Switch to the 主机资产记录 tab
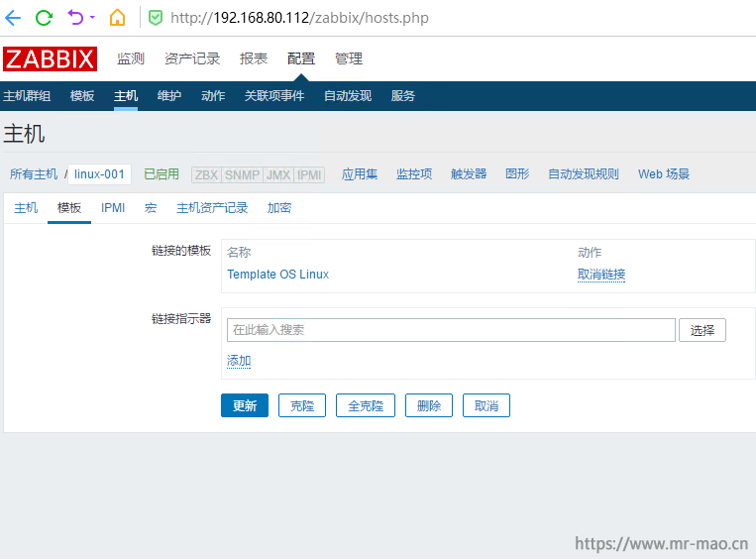The height and width of the screenshot is (559, 756). (x=212, y=208)
